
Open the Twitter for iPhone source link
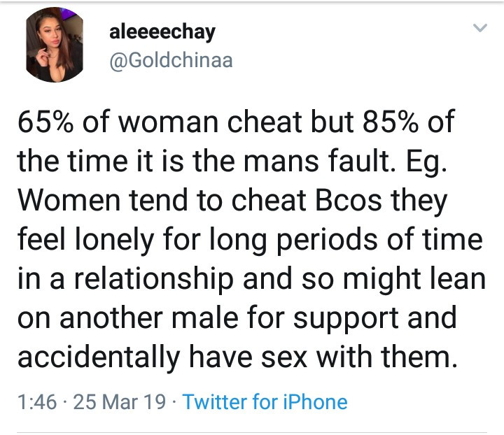coord(265,402)
